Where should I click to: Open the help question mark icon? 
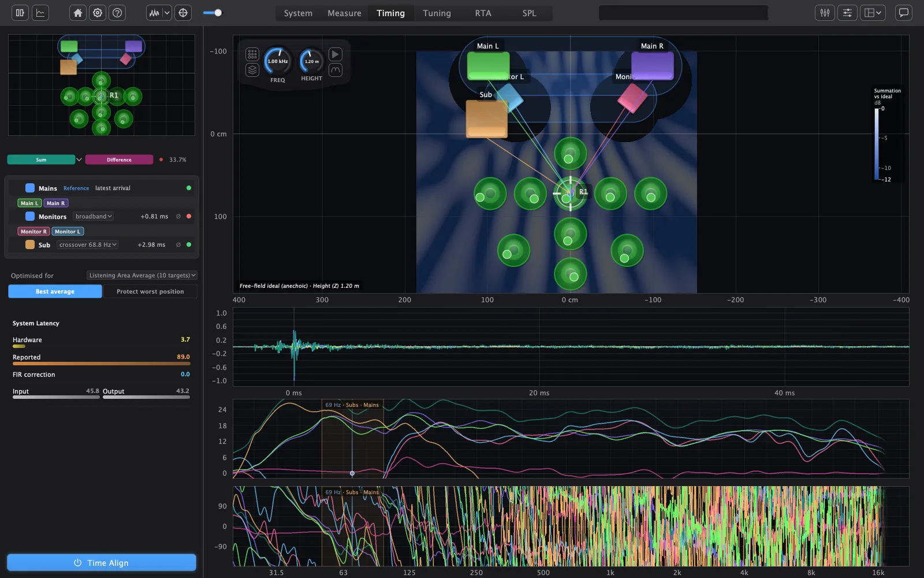(117, 13)
